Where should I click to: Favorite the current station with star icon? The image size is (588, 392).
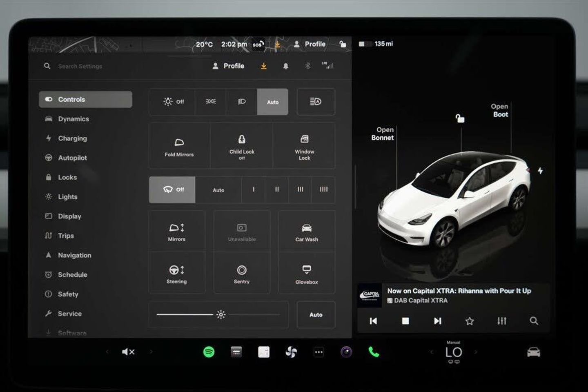pos(470,321)
